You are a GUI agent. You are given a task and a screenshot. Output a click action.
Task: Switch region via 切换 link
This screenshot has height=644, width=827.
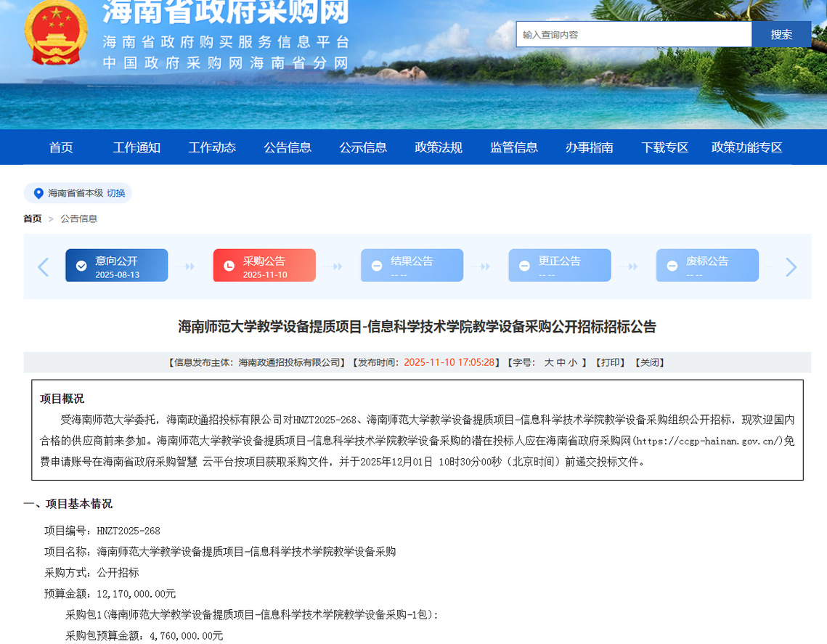(x=116, y=193)
